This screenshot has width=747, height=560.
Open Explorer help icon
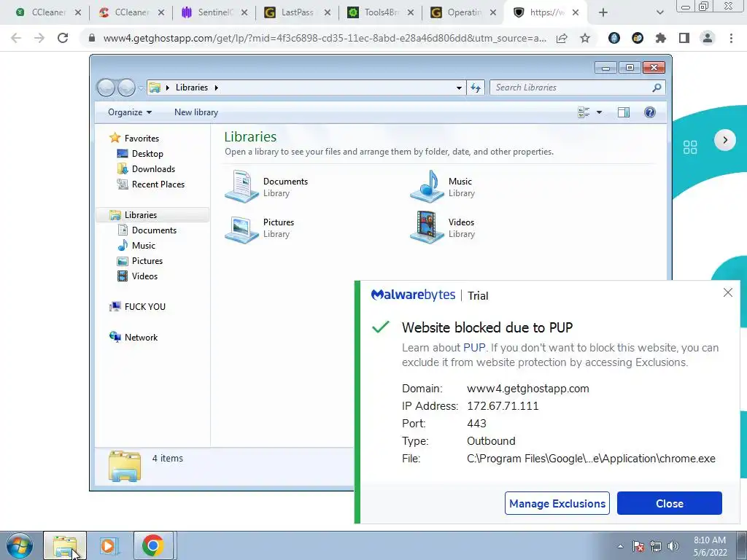pyautogui.click(x=650, y=112)
